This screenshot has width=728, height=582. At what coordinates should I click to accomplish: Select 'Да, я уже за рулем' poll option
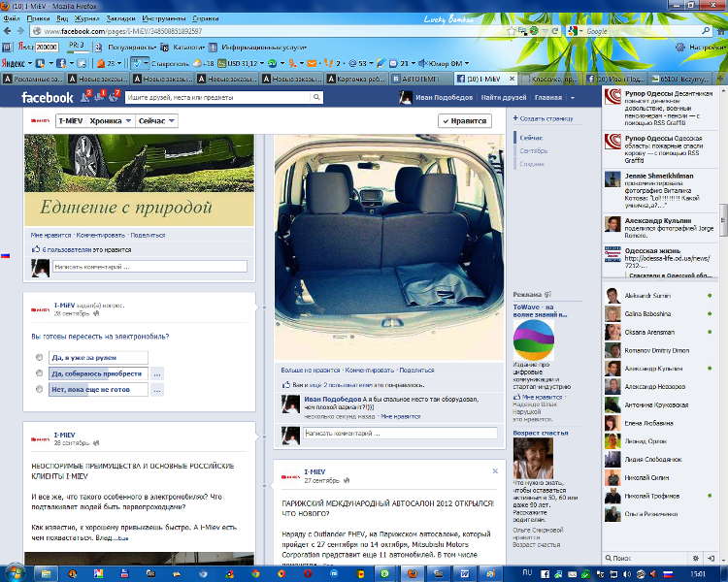(x=39, y=357)
